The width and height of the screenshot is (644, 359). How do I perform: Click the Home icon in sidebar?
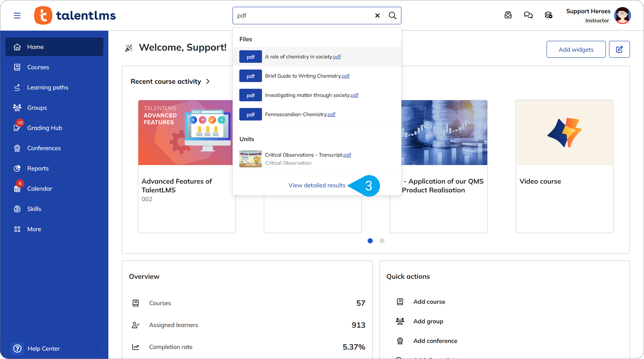point(17,47)
